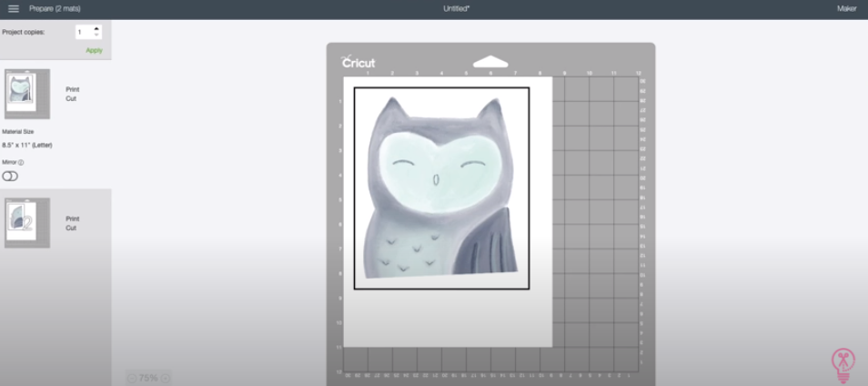Toggle the Mirror switch
The width and height of the screenshot is (868, 386).
point(10,176)
